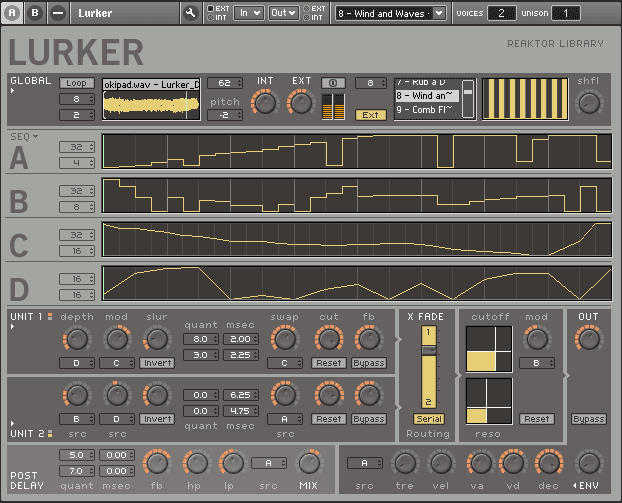Adjust Post Delay fb knob
622x503 pixels.
click(157, 463)
